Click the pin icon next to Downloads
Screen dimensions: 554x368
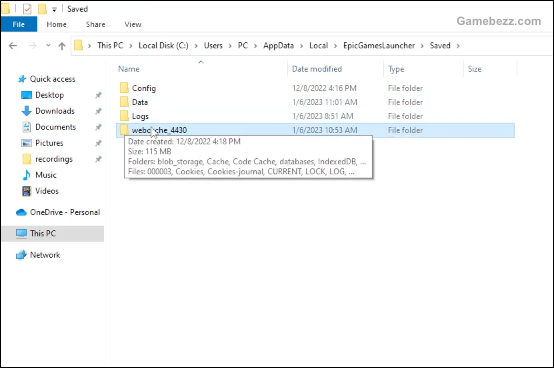click(98, 111)
